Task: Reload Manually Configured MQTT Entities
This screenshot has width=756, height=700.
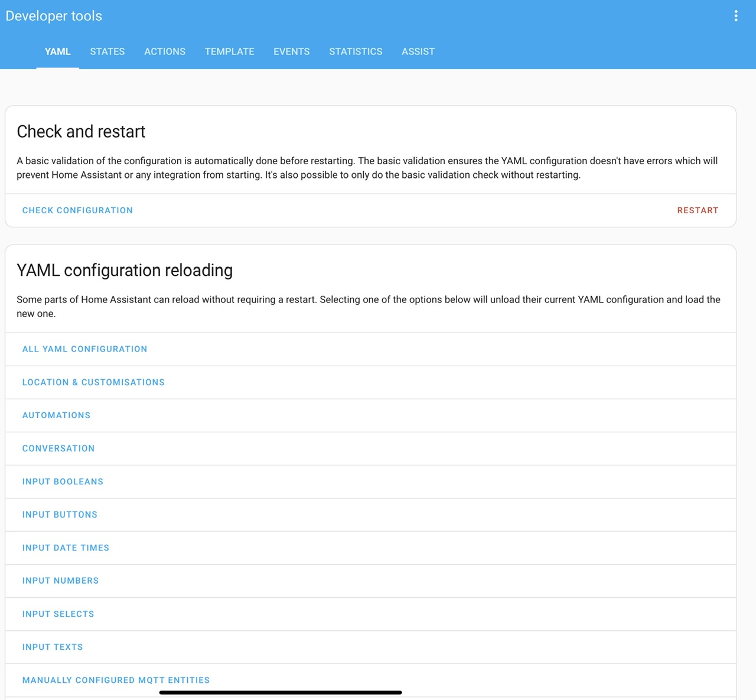Action: pyautogui.click(x=116, y=680)
